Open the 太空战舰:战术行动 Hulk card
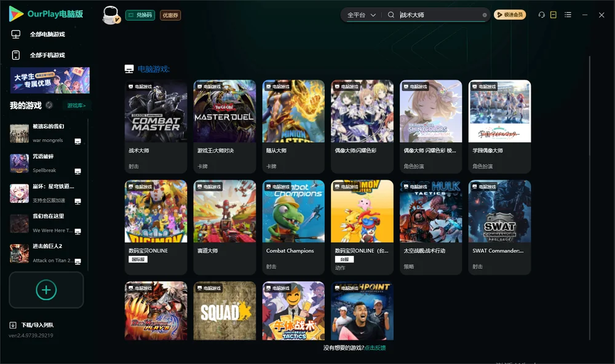Screen dimensions: 615x364 click(430, 227)
